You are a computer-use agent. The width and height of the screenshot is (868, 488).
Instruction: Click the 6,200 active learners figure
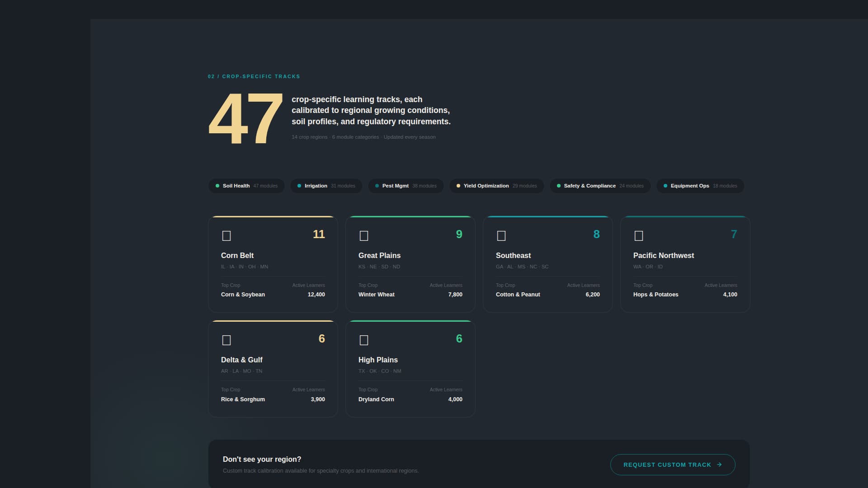click(593, 295)
